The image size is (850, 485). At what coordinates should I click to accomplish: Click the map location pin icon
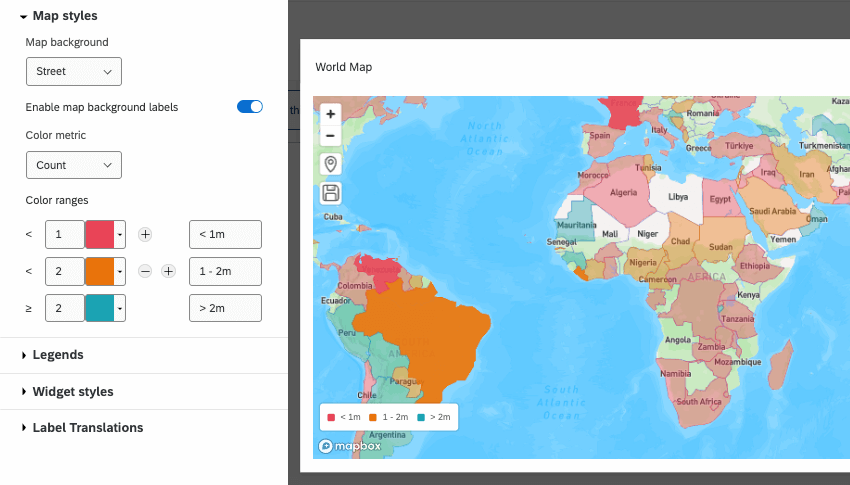click(x=331, y=164)
